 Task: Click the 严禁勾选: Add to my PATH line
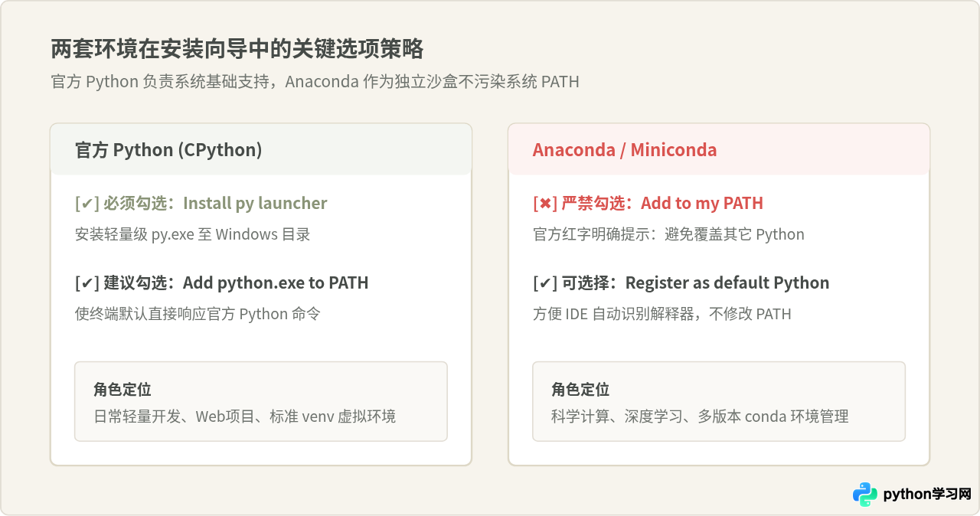click(648, 203)
